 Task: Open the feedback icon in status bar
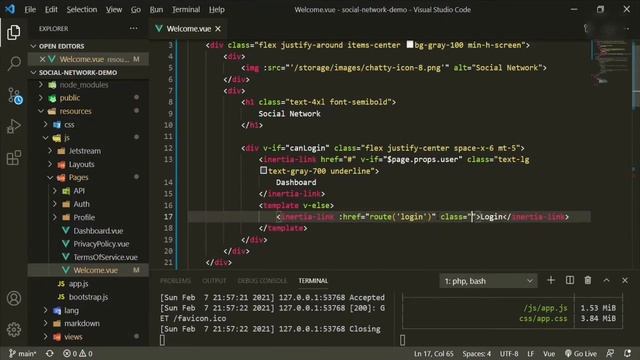coord(610,353)
